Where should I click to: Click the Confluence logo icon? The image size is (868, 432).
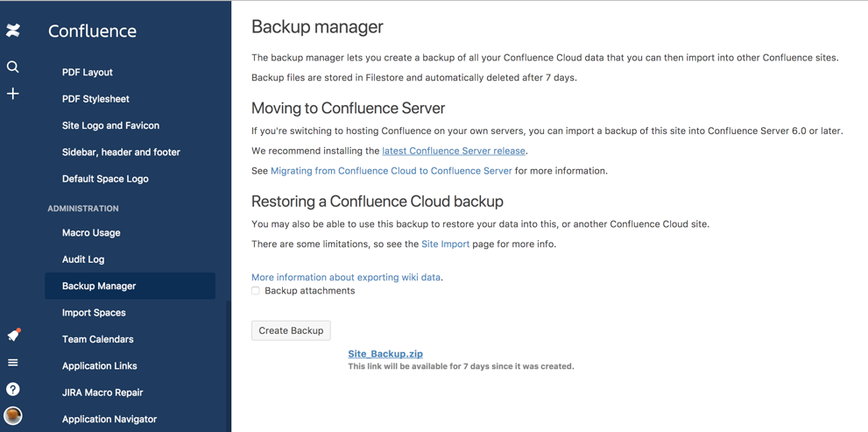click(13, 31)
